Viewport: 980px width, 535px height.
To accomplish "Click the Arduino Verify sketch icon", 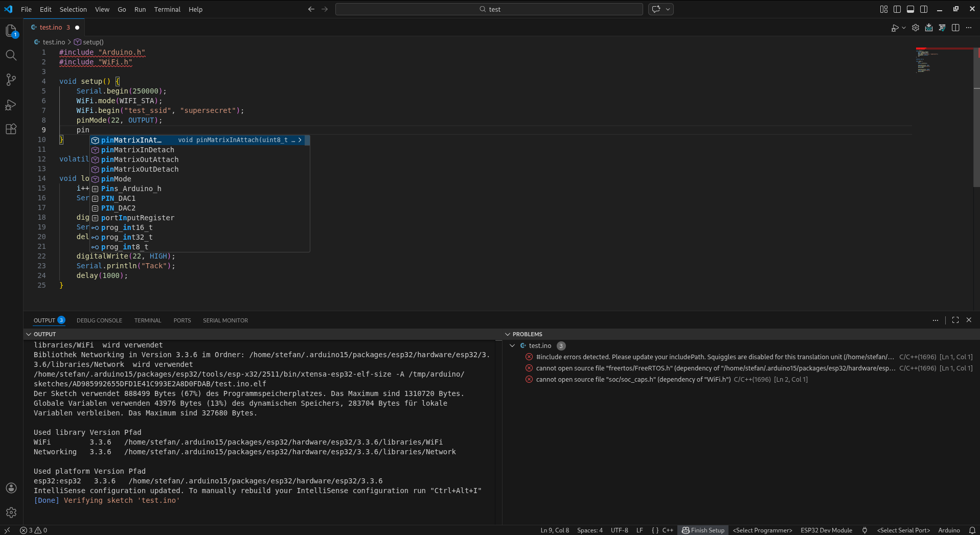I will point(942,28).
